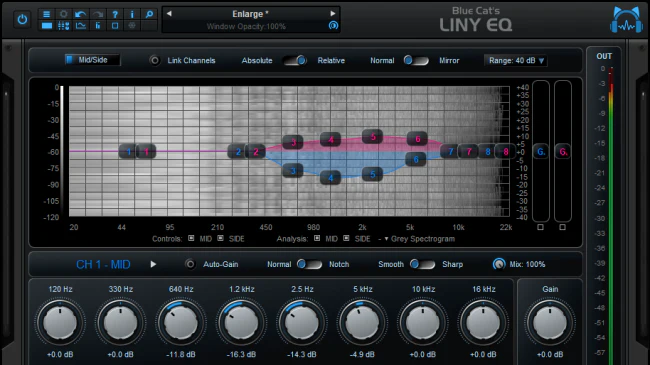Open the help question mark icon
Viewport: 650px width, 365px height.
tap(115, 14)
